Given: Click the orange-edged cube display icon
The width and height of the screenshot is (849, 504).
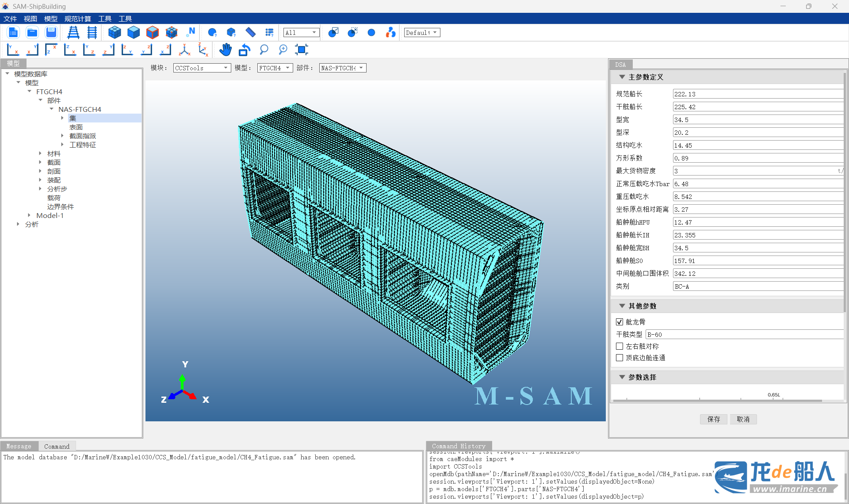Looking at the screenshot, I should pos(153,32).
